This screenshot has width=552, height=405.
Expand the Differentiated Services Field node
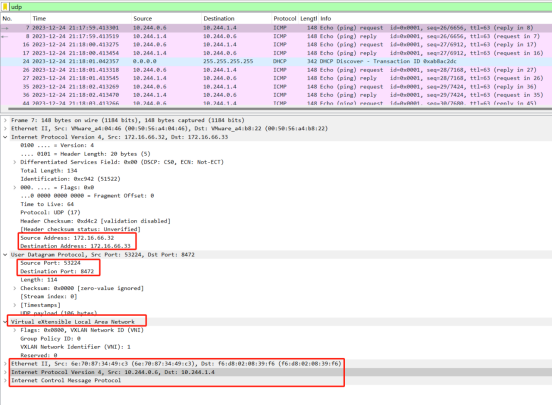[x=14, y=162]
